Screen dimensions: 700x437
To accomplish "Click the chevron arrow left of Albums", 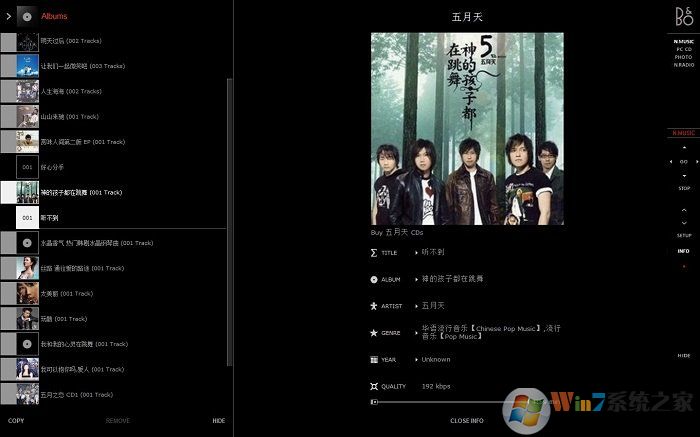I will tap(8, 17).
